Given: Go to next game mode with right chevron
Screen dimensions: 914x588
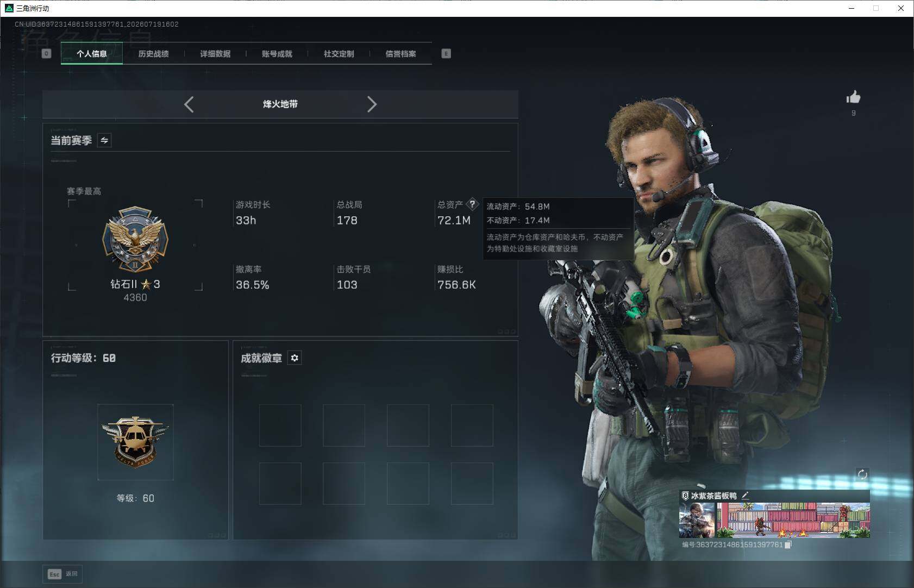Looking at the screenshot, I should tap(372, 104).
